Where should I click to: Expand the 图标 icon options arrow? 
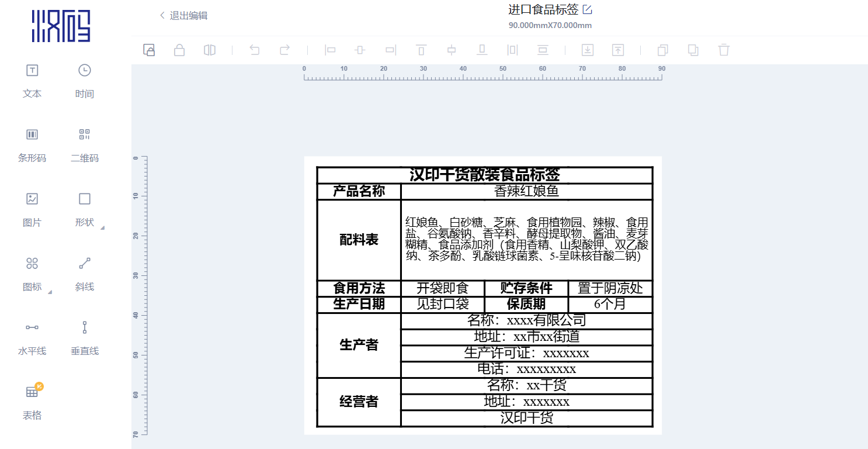coord(50,291)
